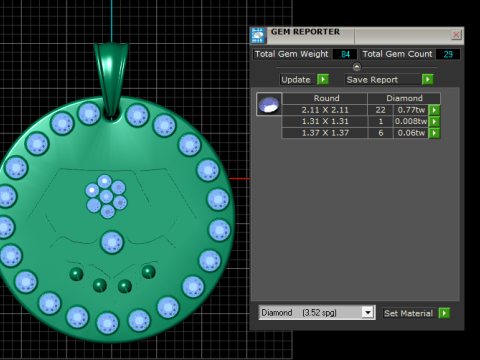The width and height of the screenshot is (480, 360).
Task: Collapse the panel with the round arrow toggle
Action: [x=357, y=67]
